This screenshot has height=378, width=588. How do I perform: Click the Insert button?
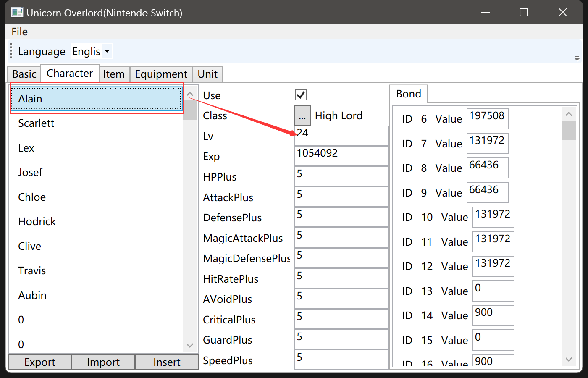(167, 362)
